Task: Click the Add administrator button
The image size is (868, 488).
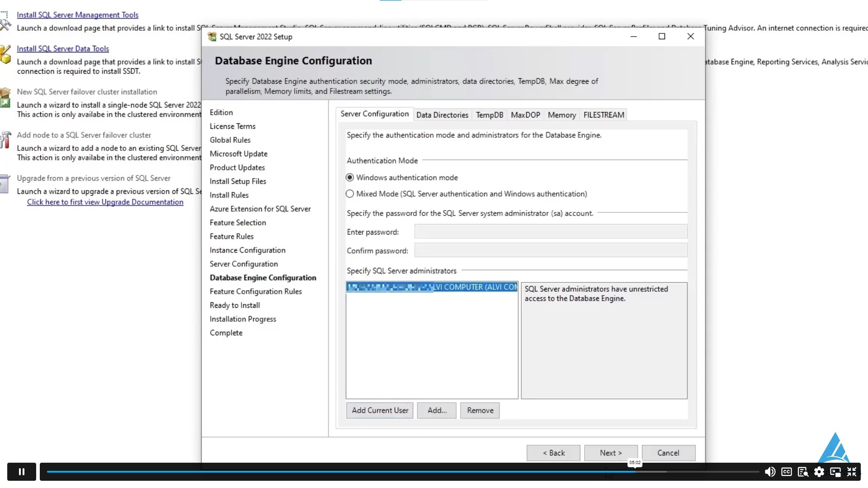Action: pyautogui.click(x=438, y=410)
